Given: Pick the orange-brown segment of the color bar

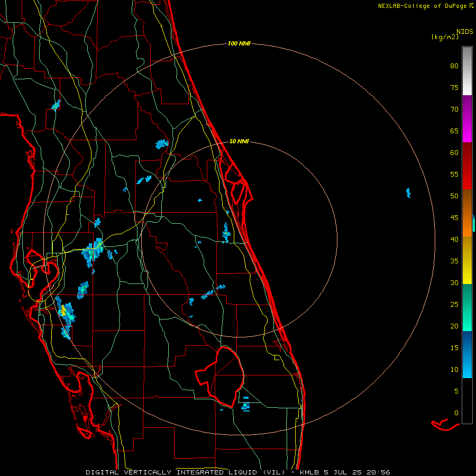Looking at the screenshot, I should pos(467,213).
